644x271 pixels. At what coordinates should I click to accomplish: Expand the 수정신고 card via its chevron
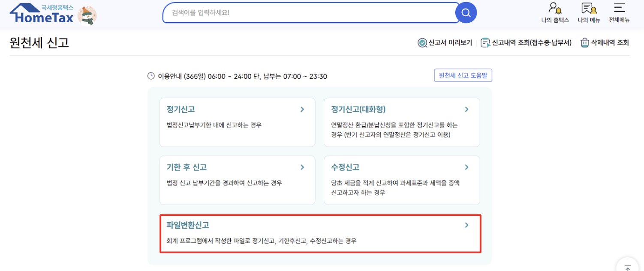pos(467,167)
